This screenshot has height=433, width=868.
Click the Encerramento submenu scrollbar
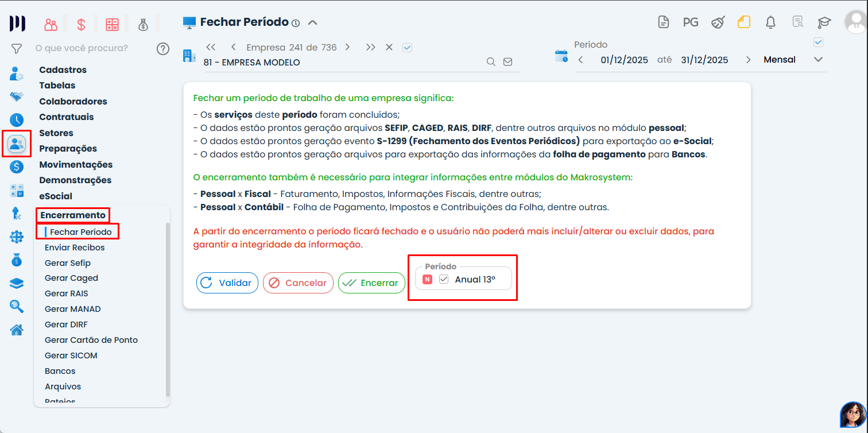168,310
